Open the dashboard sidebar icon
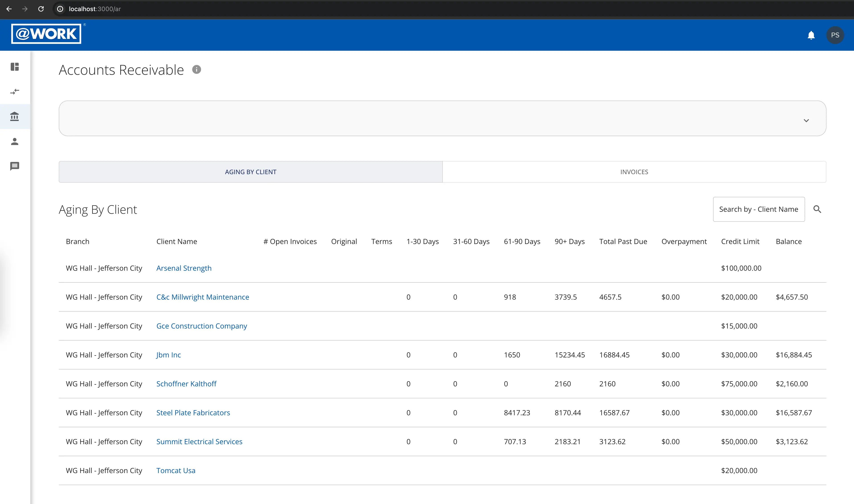Screen dimensions: 854x504 coord(15,67)
